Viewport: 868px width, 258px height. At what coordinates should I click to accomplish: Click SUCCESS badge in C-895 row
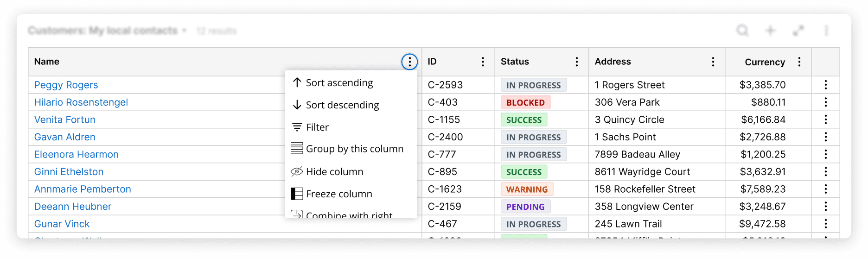[524, 172]
